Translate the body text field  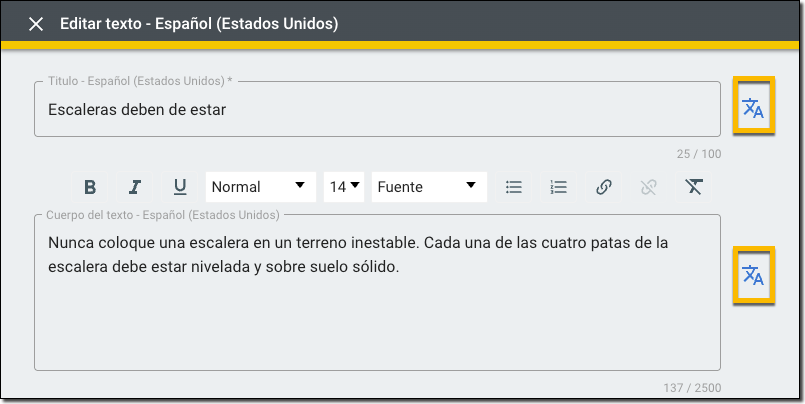(x=752, y=276)
